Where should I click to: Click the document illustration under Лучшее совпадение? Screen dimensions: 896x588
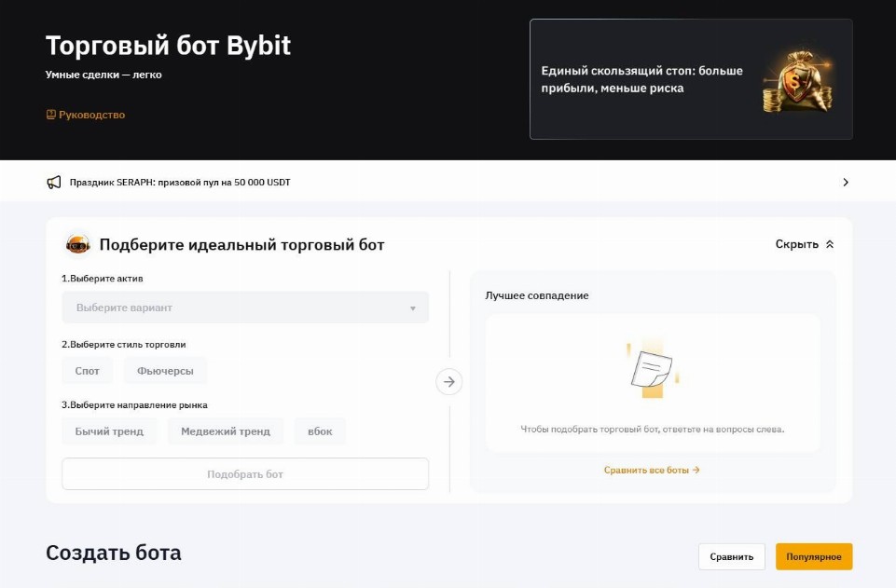[x=652, y=369]
